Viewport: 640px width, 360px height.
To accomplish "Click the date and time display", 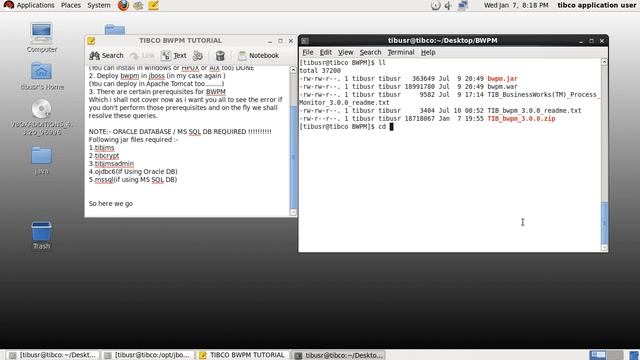I will click(x=516, y=5).
